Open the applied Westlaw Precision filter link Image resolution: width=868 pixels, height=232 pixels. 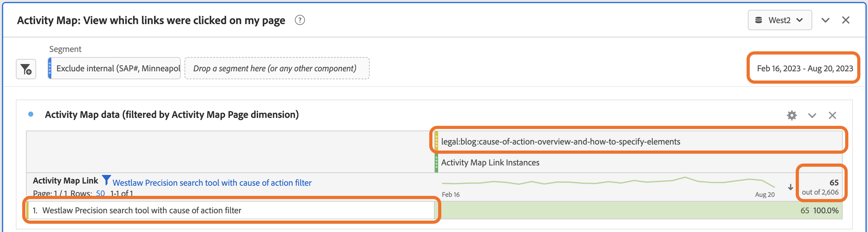click(x=211, y=183)
